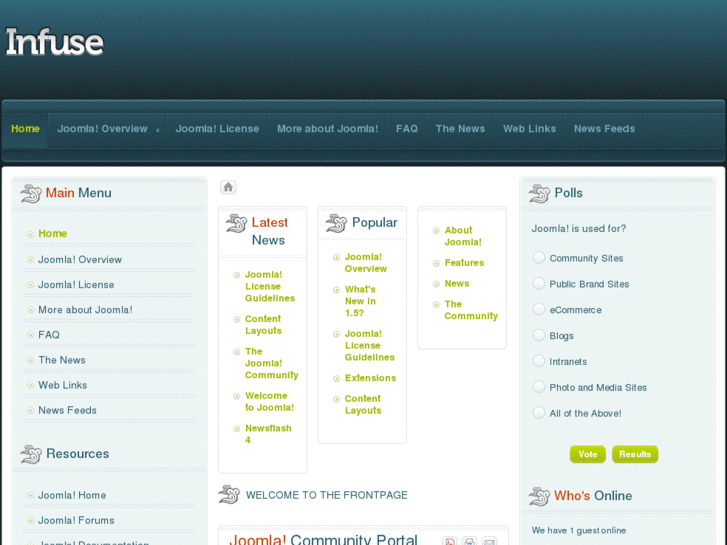Select the Blogs poll option
Image resolution: width=727 pixels, height=545 pixels.
(539, 335)
